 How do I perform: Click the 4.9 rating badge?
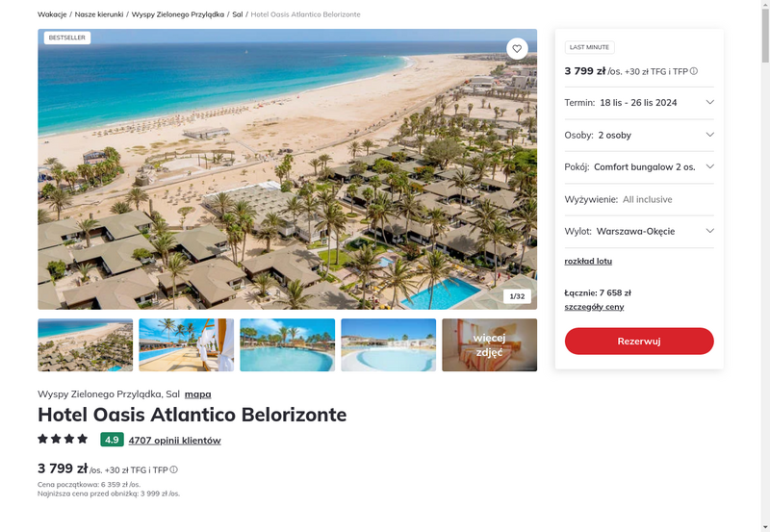pos(112,440)
